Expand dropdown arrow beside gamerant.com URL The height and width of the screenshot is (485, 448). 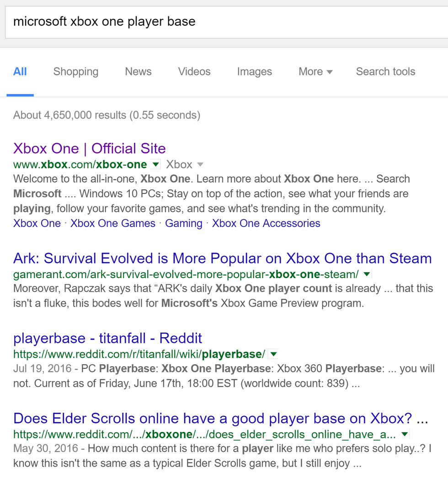click(367, 275)
